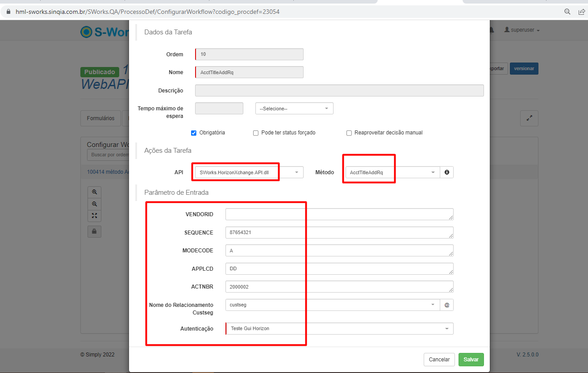Click the S-Works logo
Screen dimensions: 588x373
pos(104,32)
